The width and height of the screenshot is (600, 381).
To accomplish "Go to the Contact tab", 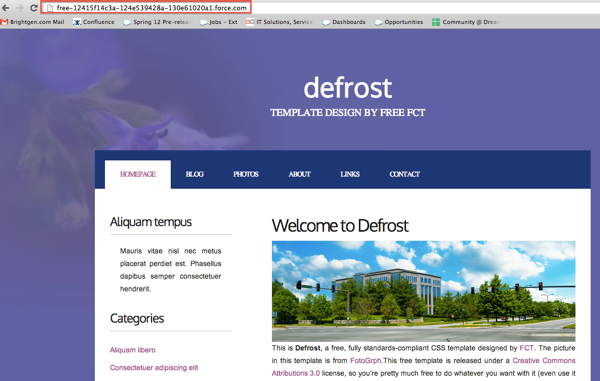I will point(404,174).
